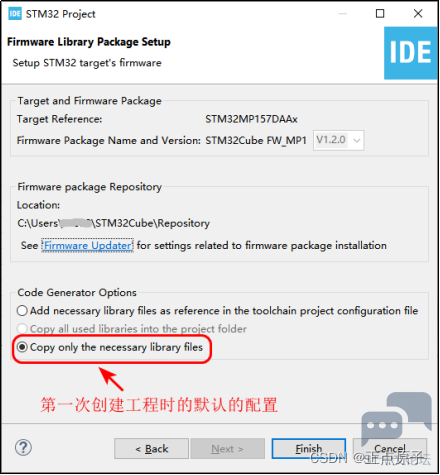The image size is (440, 475).
Task: Open the help question mark icon
Action: [x=23, y=448]
